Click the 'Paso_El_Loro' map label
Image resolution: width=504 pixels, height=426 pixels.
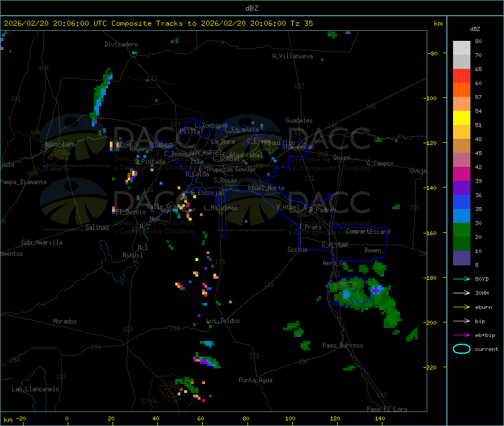387,409
